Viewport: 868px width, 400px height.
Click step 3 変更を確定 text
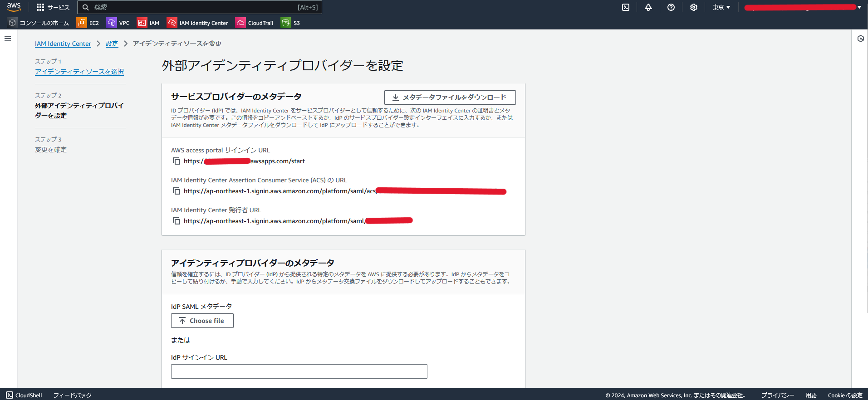(51, 150)
